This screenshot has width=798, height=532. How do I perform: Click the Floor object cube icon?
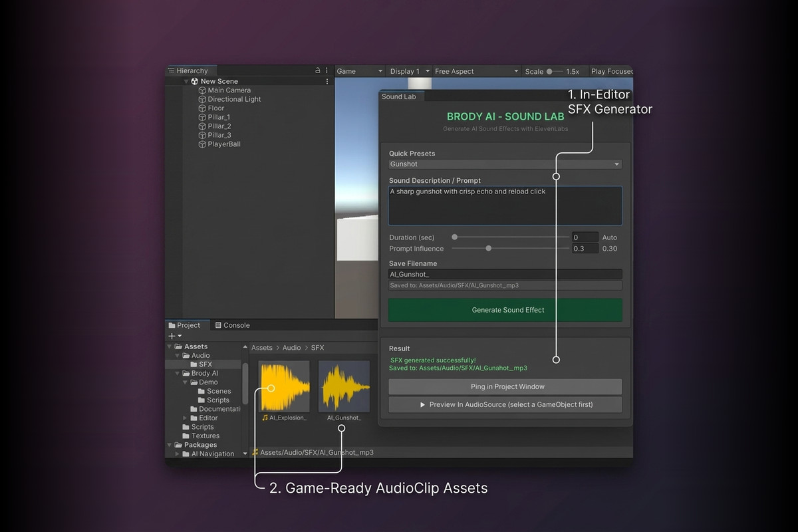coord(202,108)
